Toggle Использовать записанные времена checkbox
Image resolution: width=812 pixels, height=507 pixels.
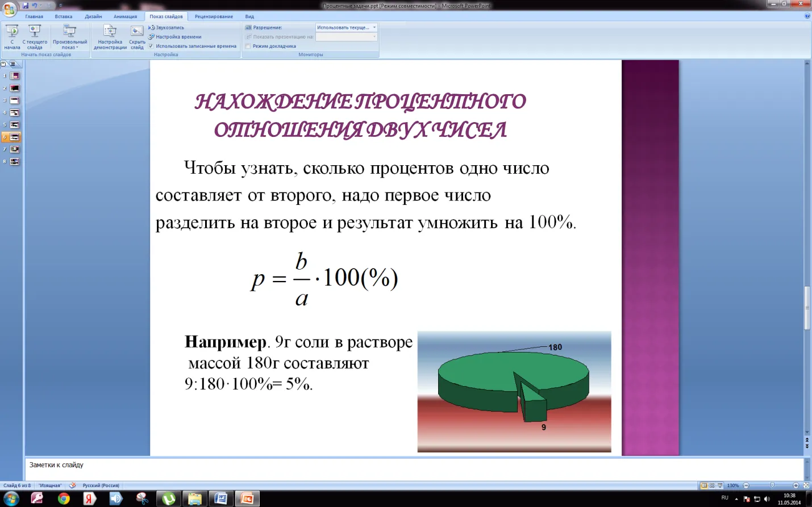click(151, 46)
